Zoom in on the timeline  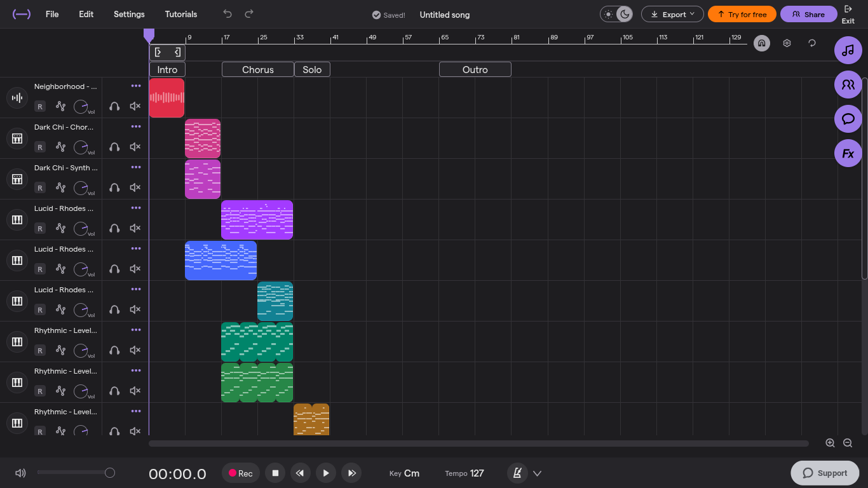pyautogui.click(x=830, y=443)
